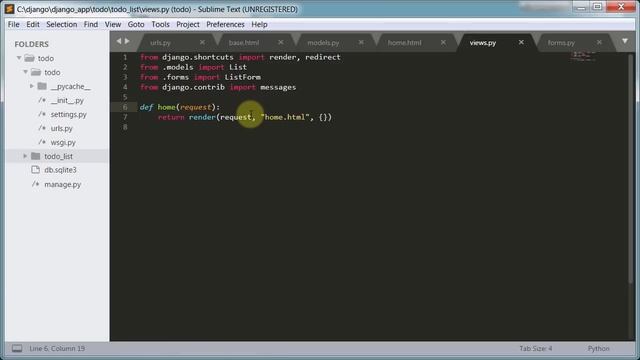
Task: Open manage.py in the sidebar
Action: (x=62, y=184)
